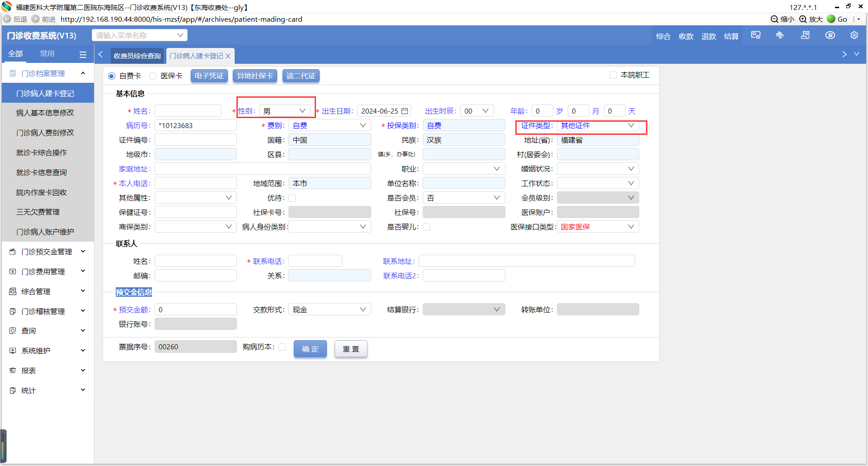This screenshot has height=466, width=868.
Task: Click the 统计 menu icon
Action: (x=13, y=390)
